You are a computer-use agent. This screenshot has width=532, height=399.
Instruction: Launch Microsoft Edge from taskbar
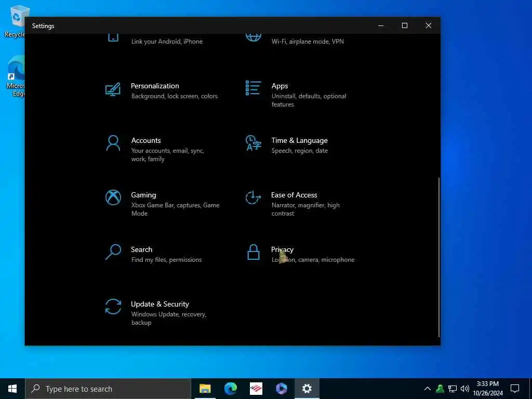coord(230,389)
